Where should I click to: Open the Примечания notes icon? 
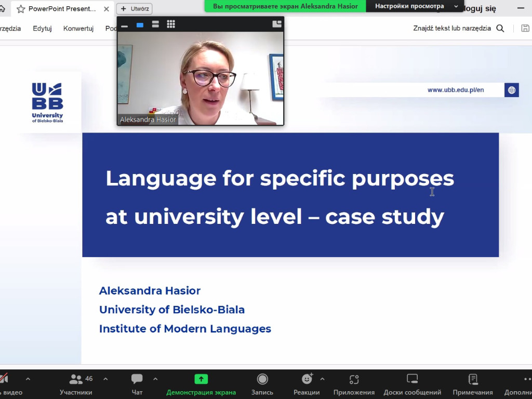click(x=473, y=379)
